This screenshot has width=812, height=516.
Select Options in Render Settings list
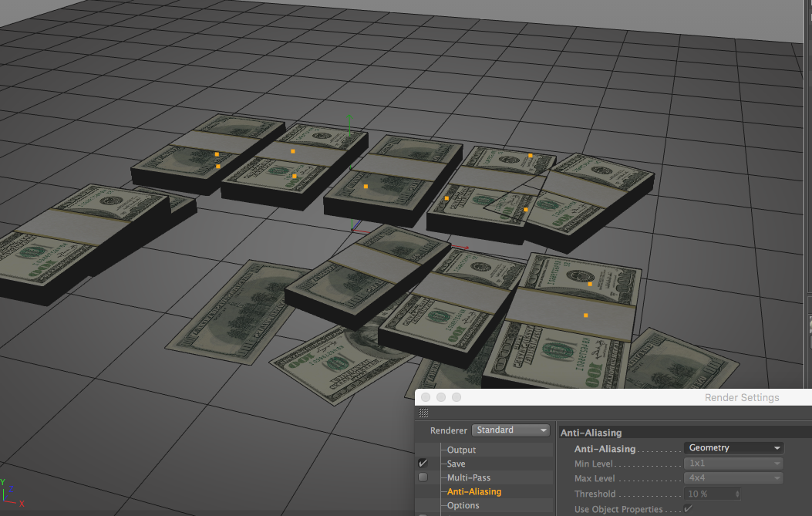click(463, 505)
